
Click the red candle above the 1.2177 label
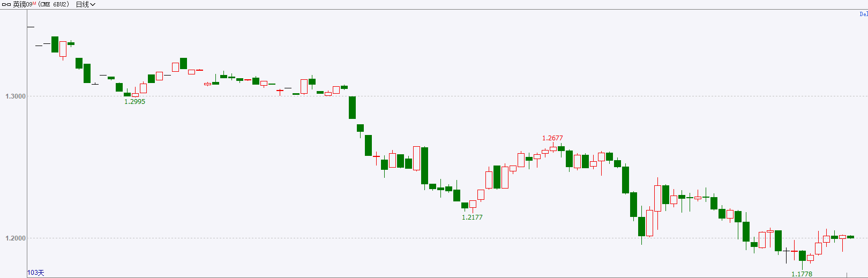[x=473, y=204]
